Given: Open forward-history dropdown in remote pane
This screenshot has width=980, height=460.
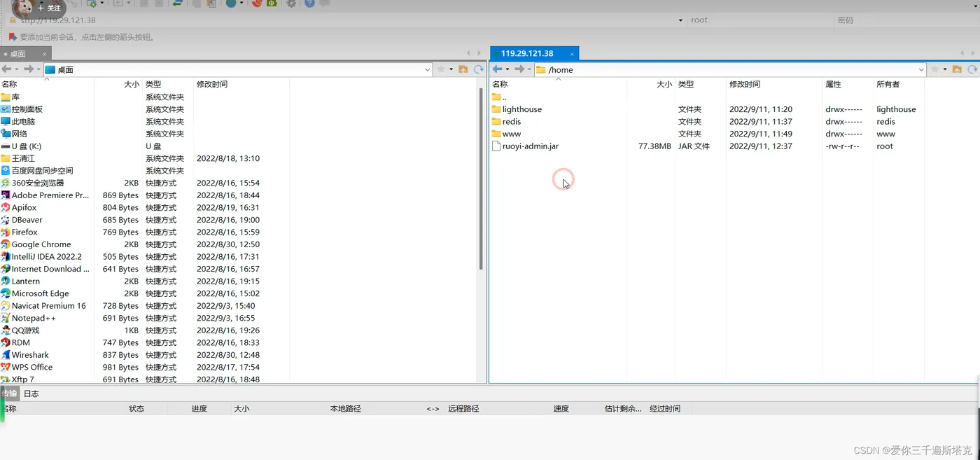Looking at the screenshot, I should tap(529, 69).
